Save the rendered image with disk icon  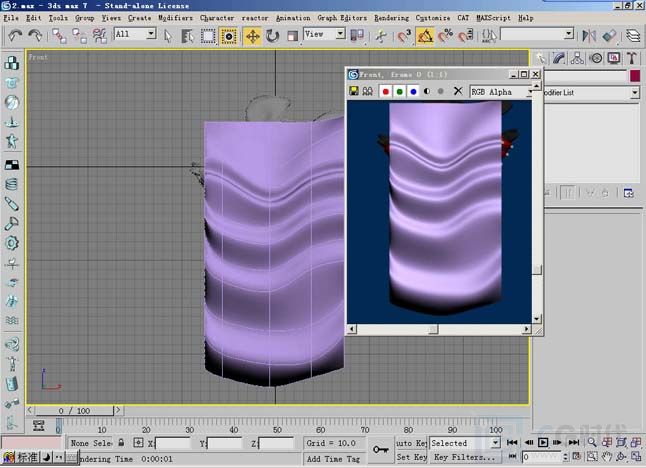point(353,91)
